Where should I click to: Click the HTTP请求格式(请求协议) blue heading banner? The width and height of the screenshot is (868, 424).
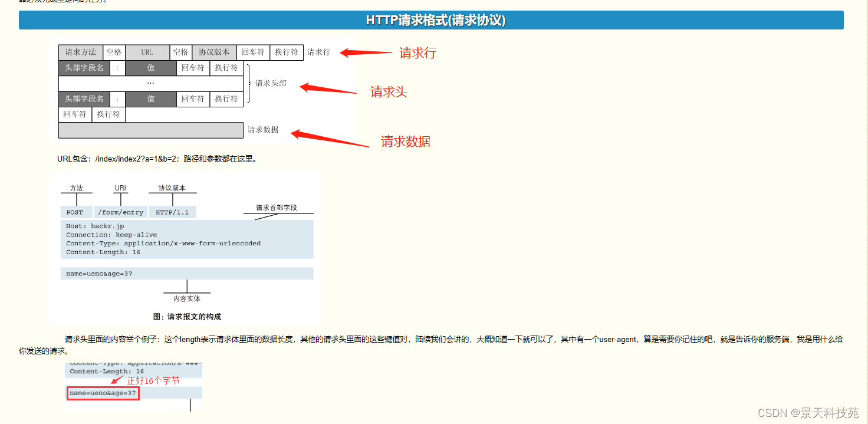pos(431,20)
